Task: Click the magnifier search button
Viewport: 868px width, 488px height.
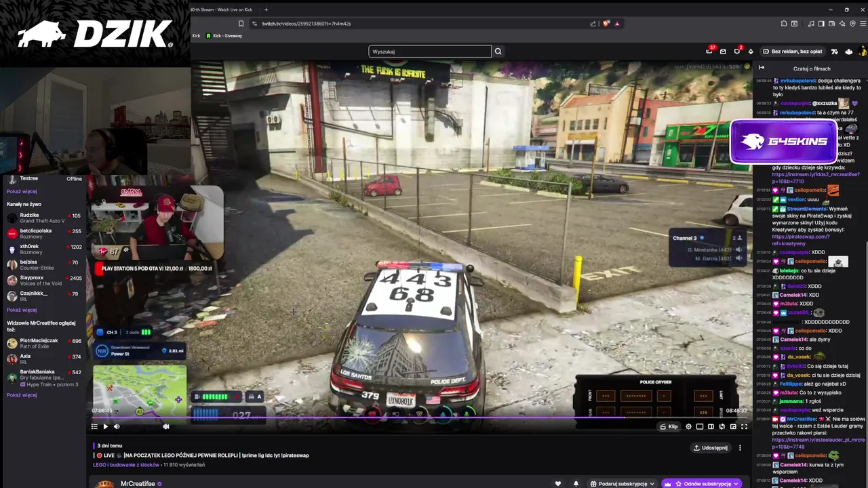Action: tap(498, 52)
